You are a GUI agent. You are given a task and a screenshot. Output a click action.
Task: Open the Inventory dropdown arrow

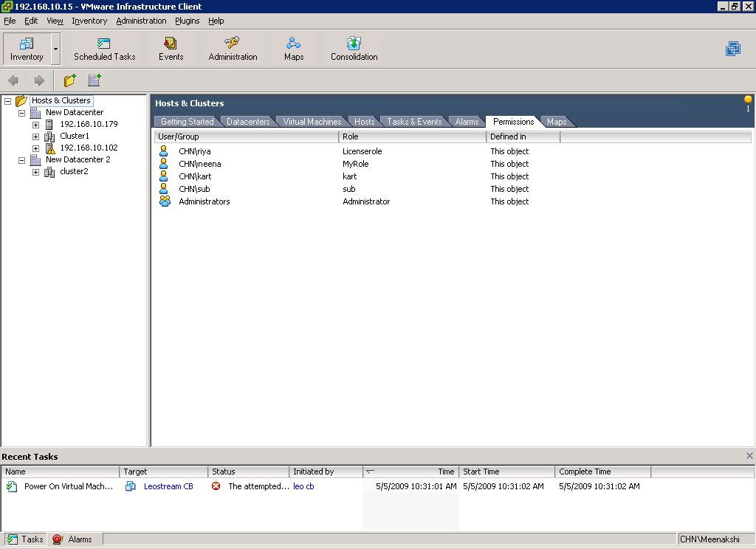[x=55, y=49]
